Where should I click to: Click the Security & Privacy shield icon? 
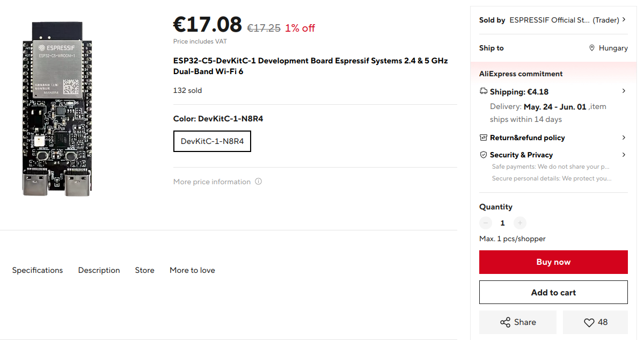[x=484, y=155]
